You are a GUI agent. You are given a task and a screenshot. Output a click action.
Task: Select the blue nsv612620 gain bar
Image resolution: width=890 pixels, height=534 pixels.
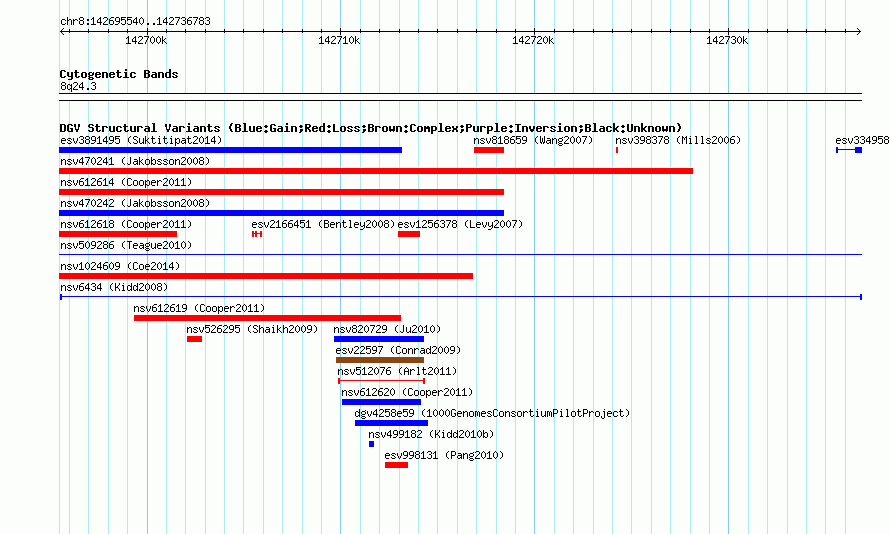(x=381, y=402)
